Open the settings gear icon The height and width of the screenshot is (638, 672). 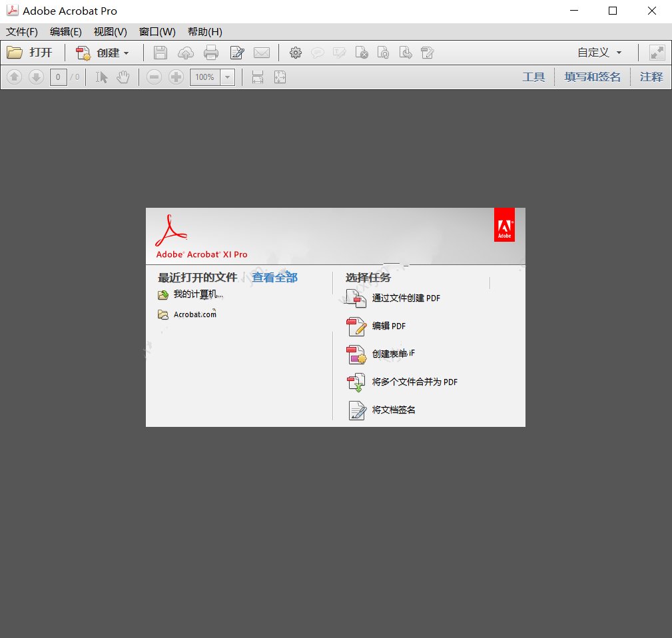click(x=295, y=53)
